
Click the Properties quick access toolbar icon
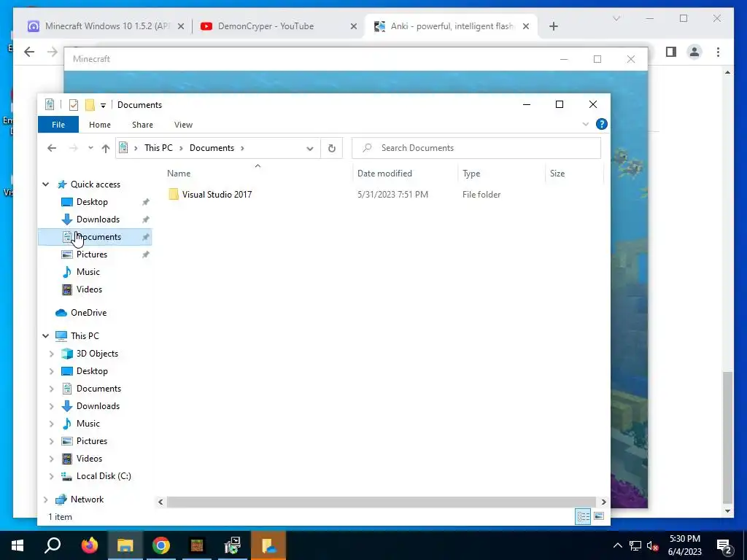coord(74,105)
